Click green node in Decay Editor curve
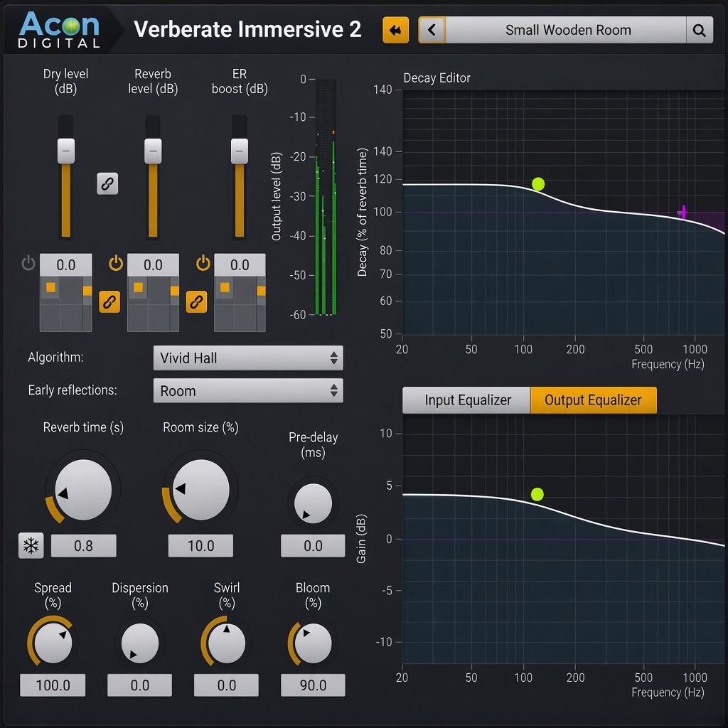 tap(538, 184)
